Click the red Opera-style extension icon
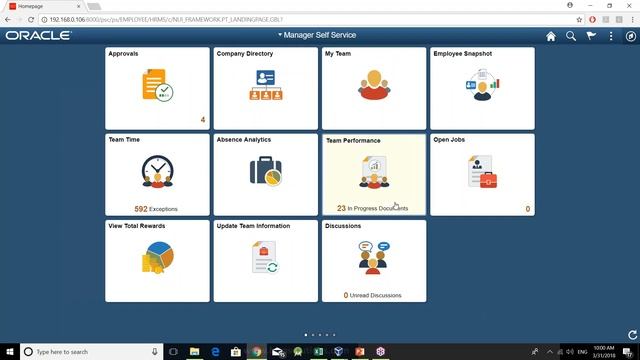Viewport: 640px width, 360px height. click(592, 20)
